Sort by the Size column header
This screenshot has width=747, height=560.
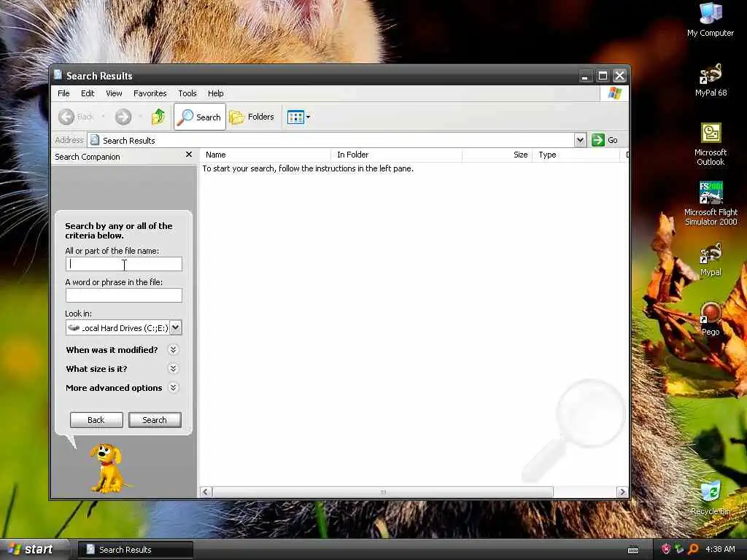point(497,155)
